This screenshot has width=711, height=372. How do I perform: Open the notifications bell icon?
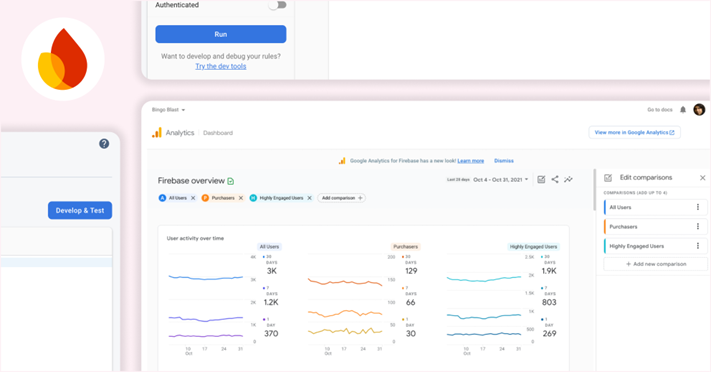tap(683, 109)
